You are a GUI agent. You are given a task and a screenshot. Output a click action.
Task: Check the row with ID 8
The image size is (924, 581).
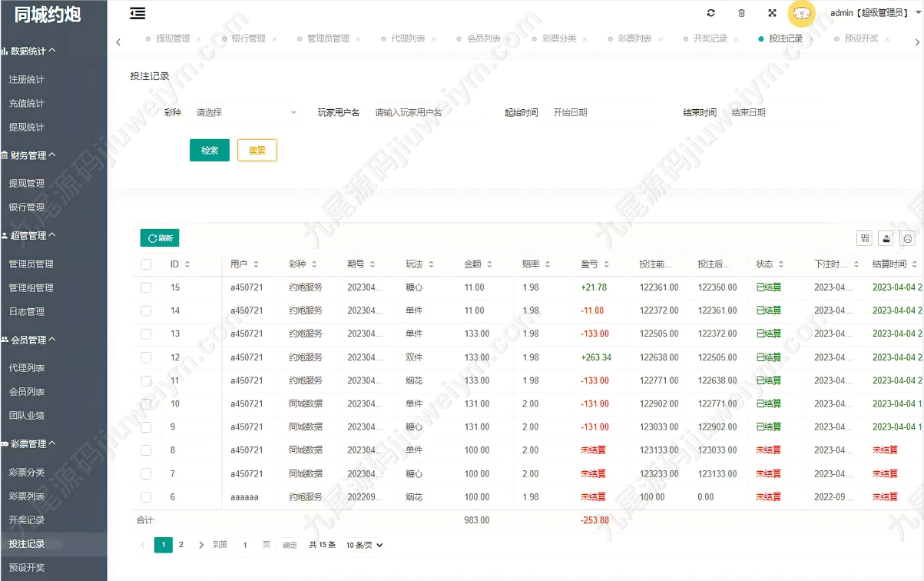coord(146,450)
